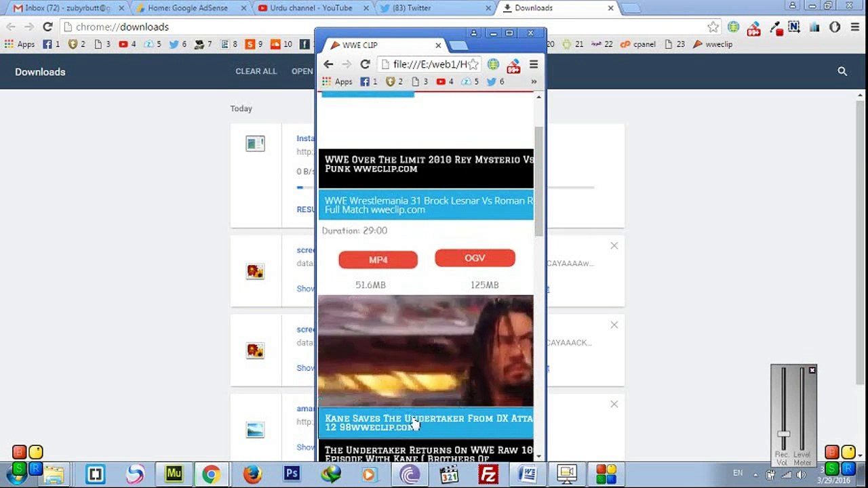This screenshot has height=488, width=868.
Task: Switch to the Twitter tab
Action: (x=436, y=8)
